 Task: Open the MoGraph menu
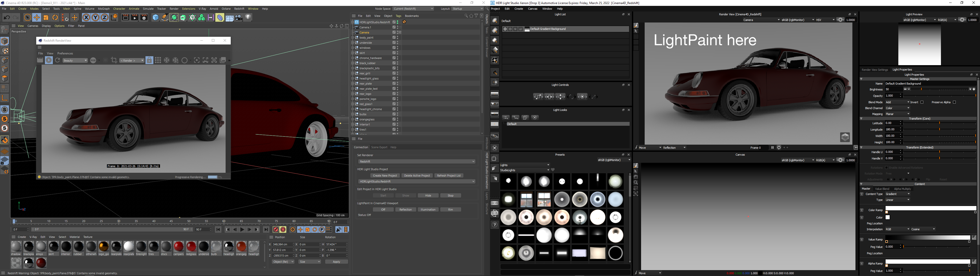104,9
